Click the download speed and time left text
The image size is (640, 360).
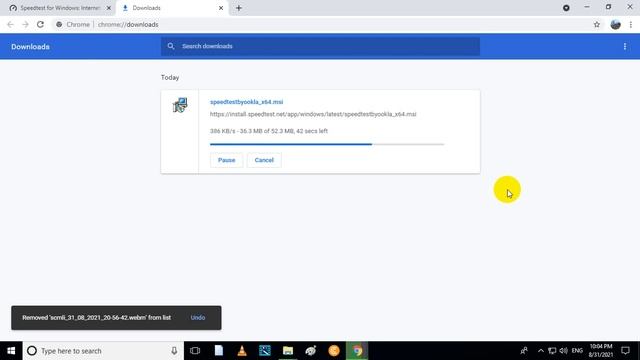pyautogui.click(x=269, y=131)
